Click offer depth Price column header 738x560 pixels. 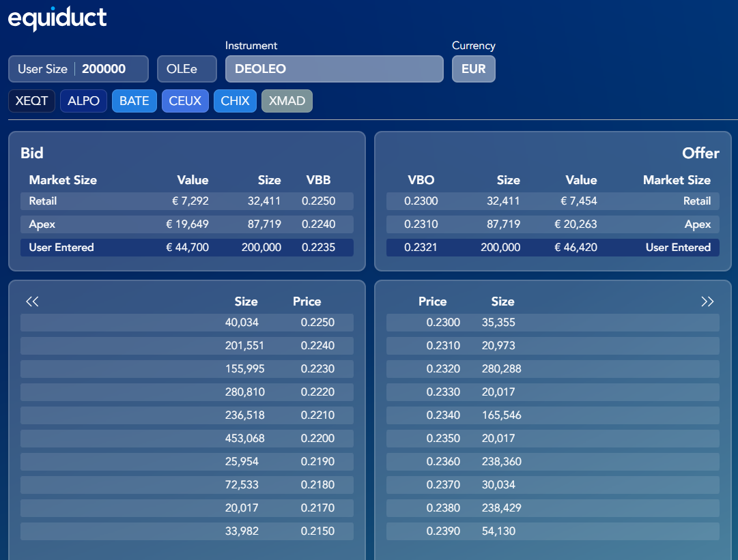tap(433, 301)
